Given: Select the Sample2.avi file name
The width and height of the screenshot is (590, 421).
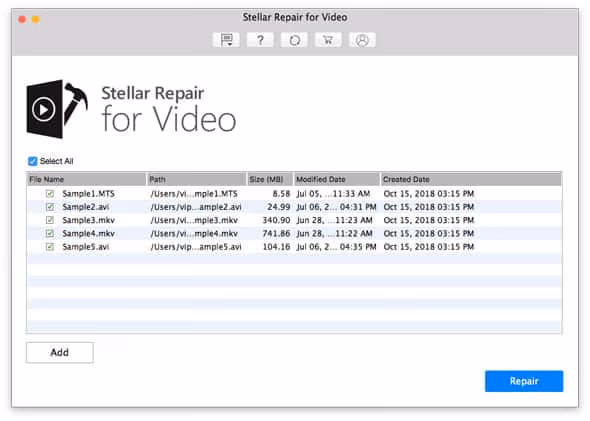Looking at the screenshot, I should tap(86, 207).
